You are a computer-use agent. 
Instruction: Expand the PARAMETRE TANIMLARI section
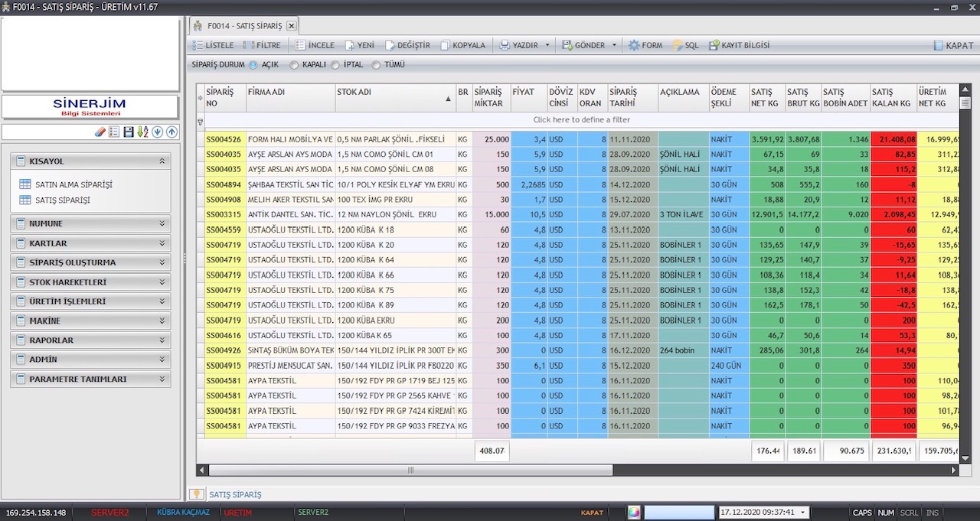tap(90, 379)
